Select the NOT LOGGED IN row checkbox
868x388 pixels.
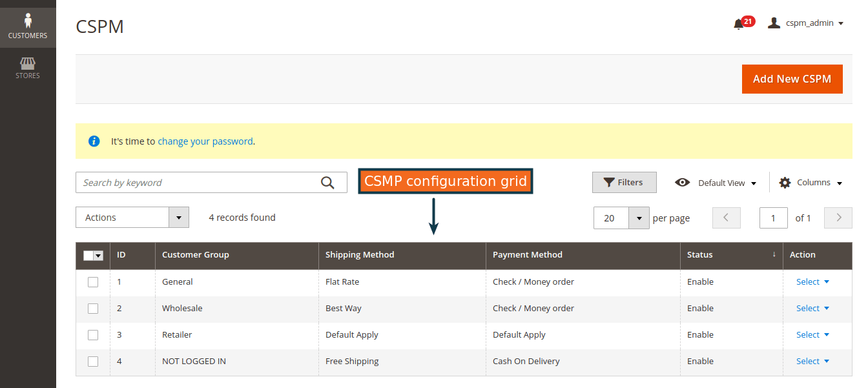point(93,362)
